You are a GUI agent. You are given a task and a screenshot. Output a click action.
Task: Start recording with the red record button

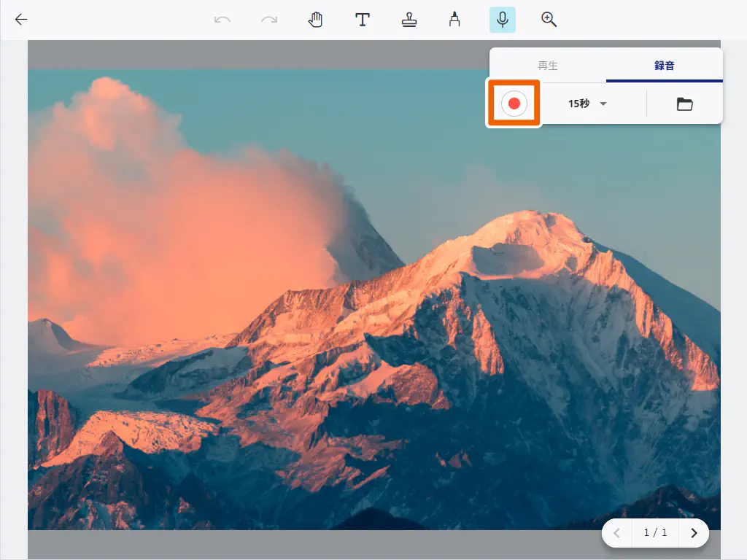(514, 104)
